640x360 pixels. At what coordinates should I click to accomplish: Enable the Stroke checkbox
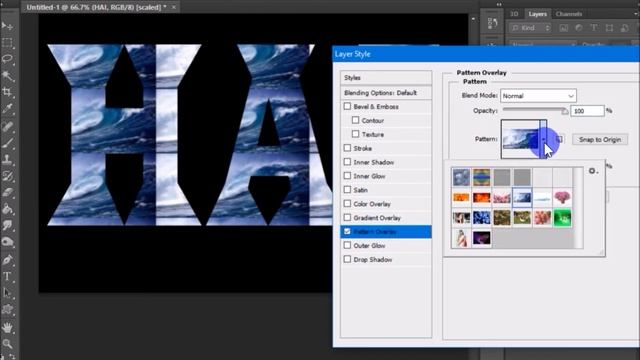coord(347,148)
